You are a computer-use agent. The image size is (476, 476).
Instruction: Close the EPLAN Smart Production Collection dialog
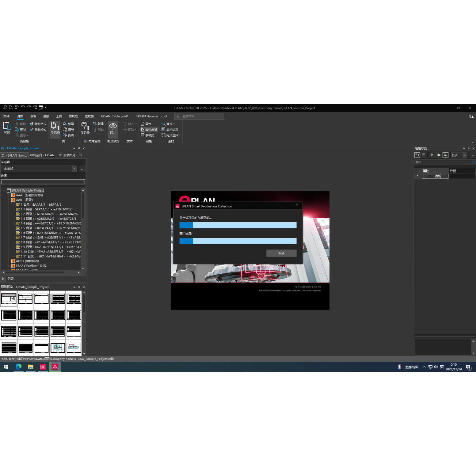pyautogui.click(x=297, y=205)
